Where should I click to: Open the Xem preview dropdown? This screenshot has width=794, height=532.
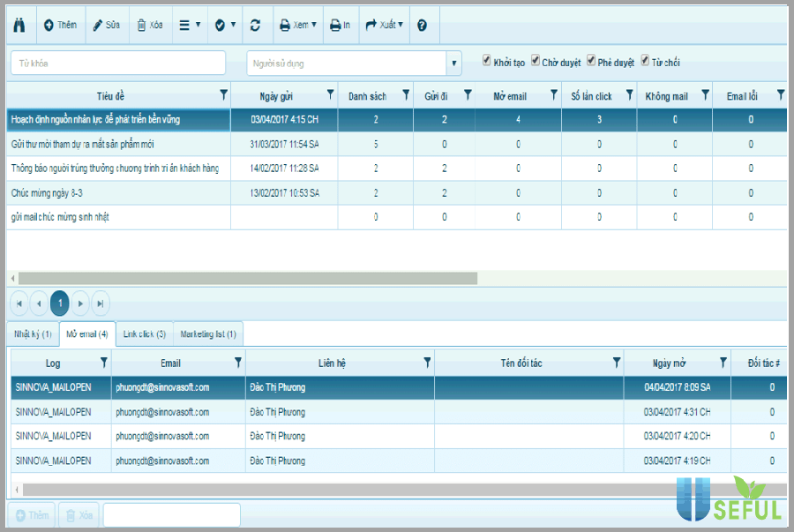[297, 26]
